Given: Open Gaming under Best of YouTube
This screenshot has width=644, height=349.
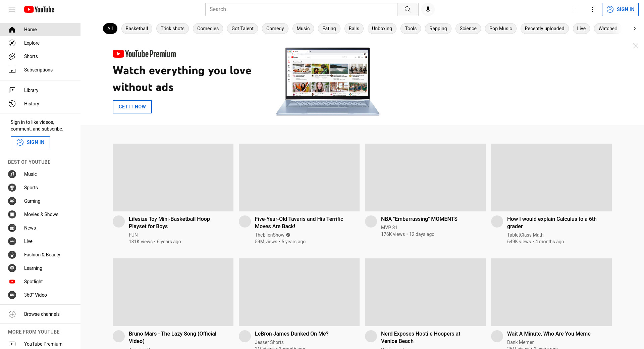Looking at the screenshot, I should [x=40, y=201].
